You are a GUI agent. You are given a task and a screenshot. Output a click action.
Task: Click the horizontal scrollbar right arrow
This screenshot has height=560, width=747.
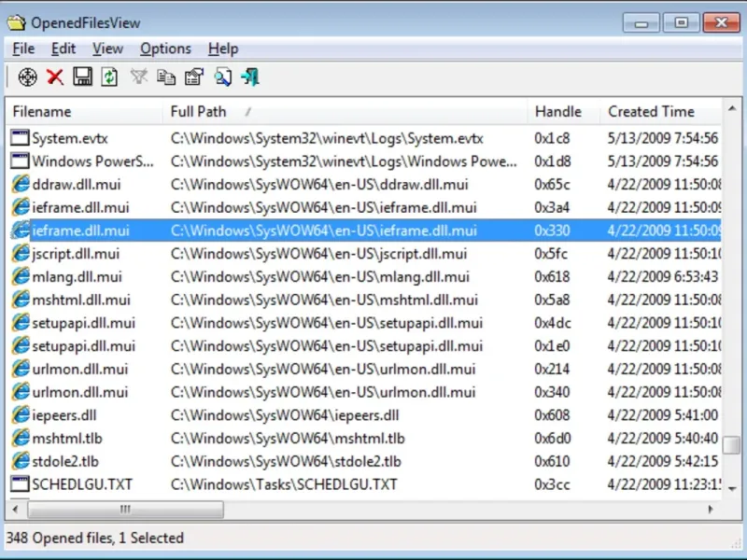[x=711, y=510]
